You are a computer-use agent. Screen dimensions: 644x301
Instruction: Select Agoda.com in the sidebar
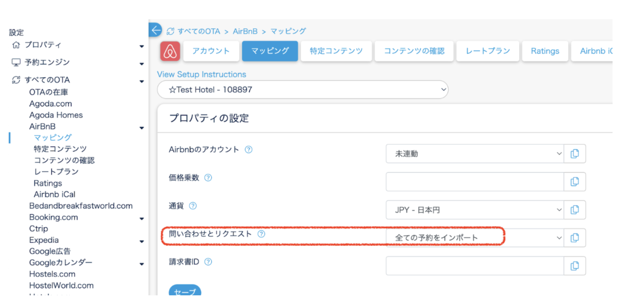click(x=51, y=104)
